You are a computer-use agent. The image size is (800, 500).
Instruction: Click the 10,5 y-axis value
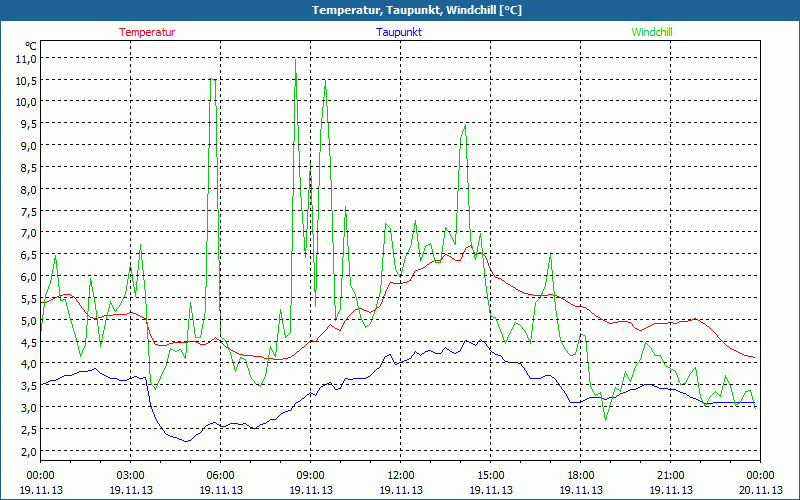coord(27,81)
